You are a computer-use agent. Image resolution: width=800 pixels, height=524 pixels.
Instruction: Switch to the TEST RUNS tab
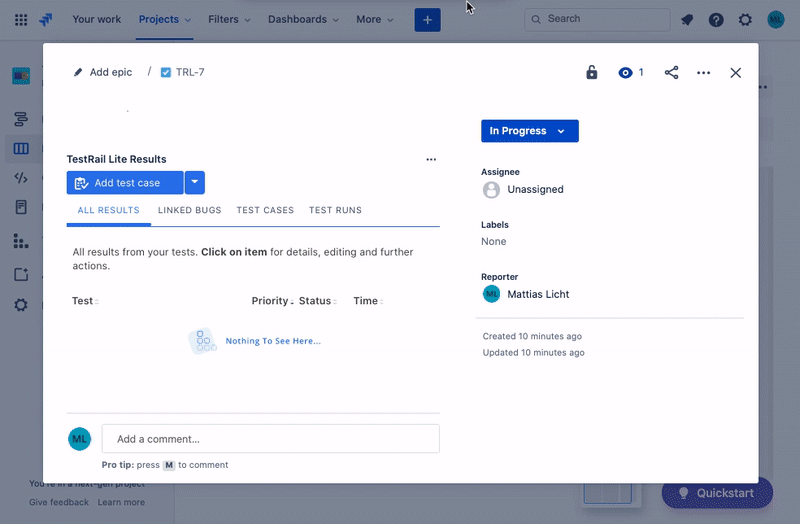point(335,210)
